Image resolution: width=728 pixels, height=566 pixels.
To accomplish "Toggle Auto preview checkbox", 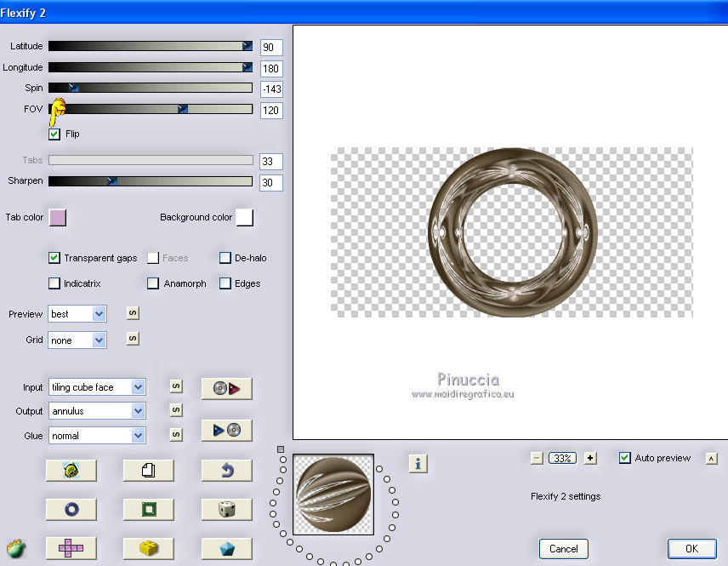I will click(x=624, y=458).
